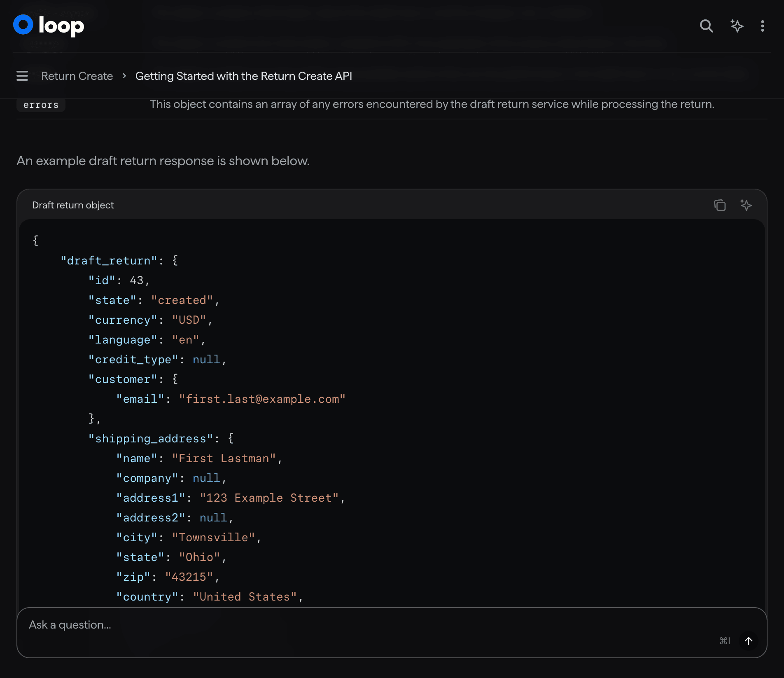Click the "Townsville" city value
Screen dimensions: 784x678
(x=213, y=538)
